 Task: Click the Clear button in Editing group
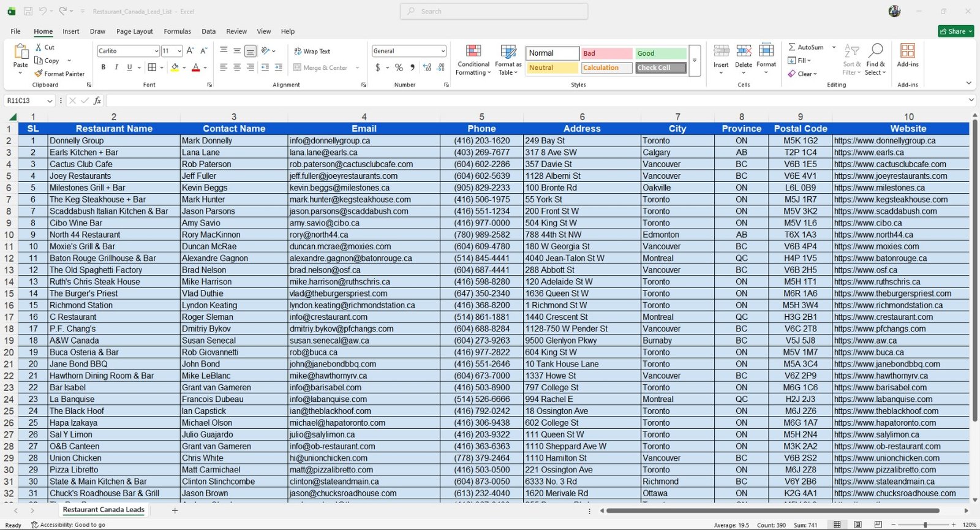pyautogui.click(x=802, y=74)
